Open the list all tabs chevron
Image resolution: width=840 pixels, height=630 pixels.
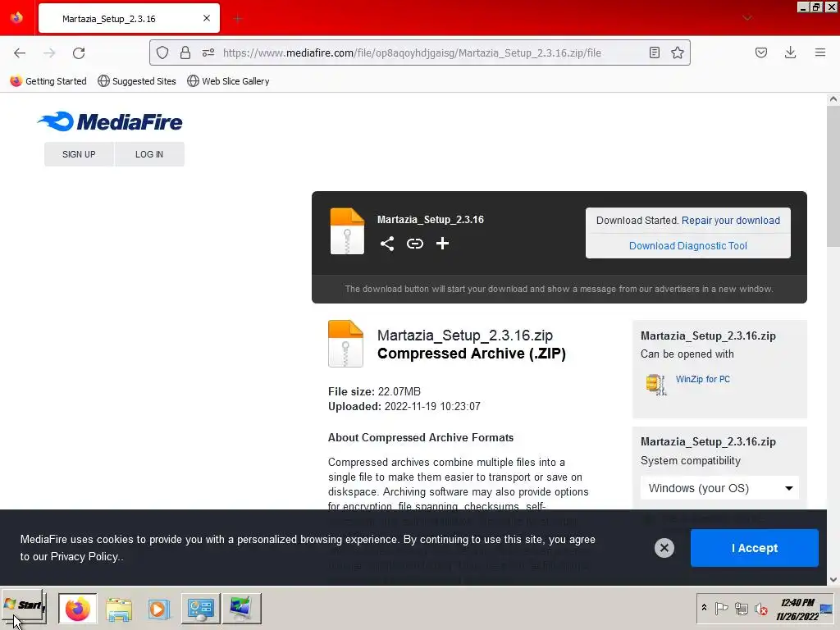pos(746,18)
